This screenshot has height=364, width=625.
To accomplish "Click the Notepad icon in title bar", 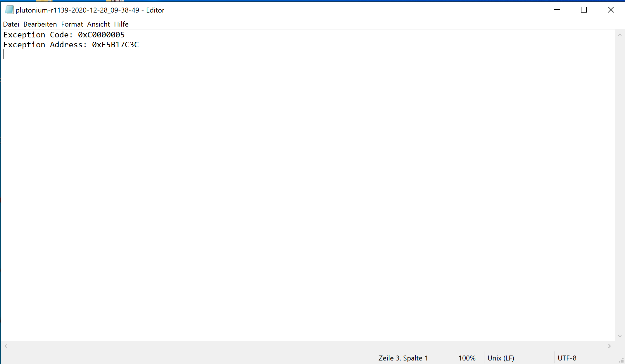I will [x=9, y=10].
